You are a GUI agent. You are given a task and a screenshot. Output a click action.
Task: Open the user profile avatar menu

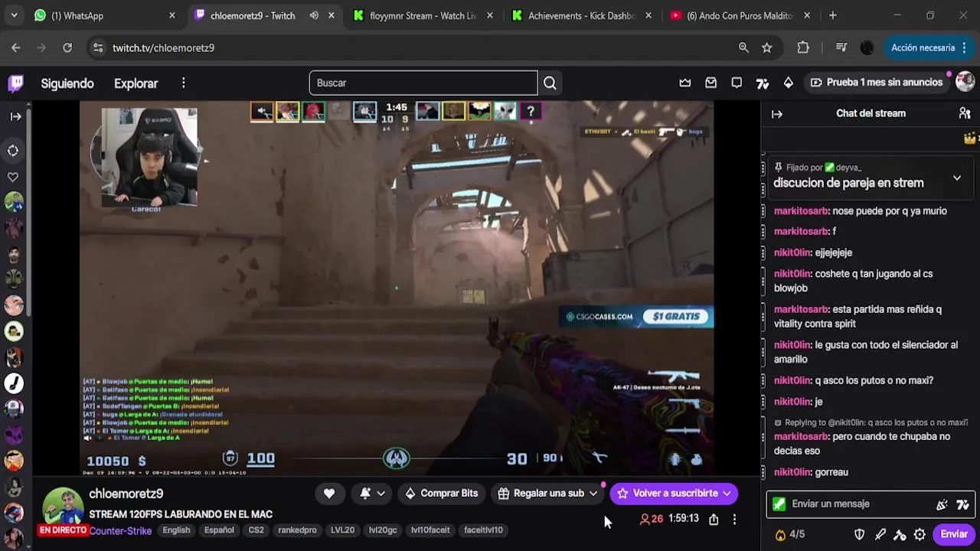pos(965,82)
